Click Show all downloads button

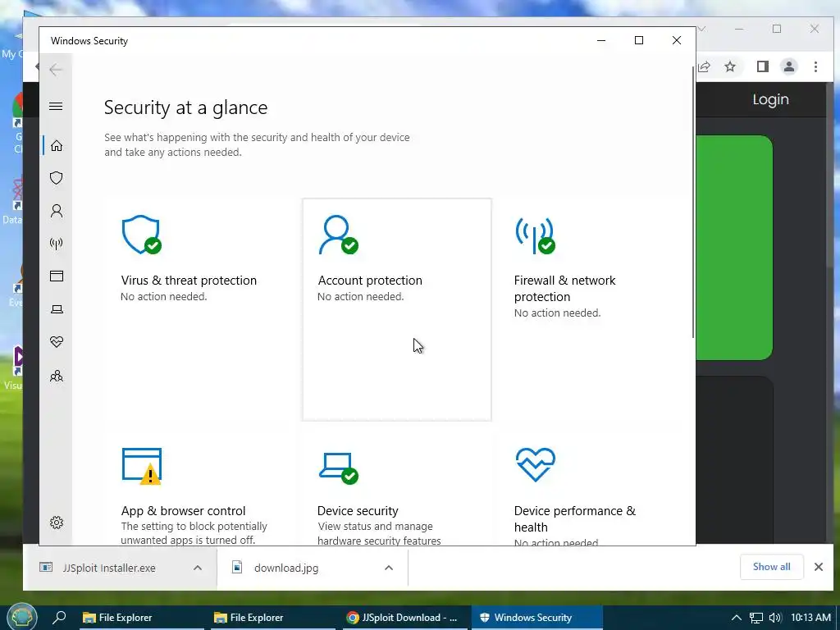pos(771,567)
